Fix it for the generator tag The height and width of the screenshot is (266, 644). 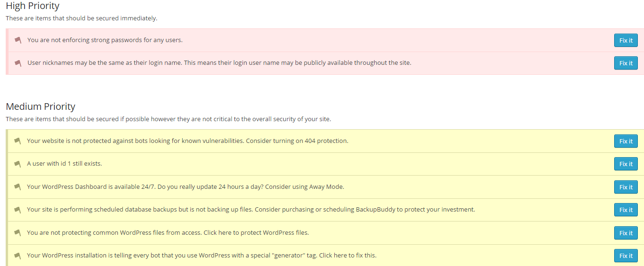pyautogui.click(x=626, y=256)
